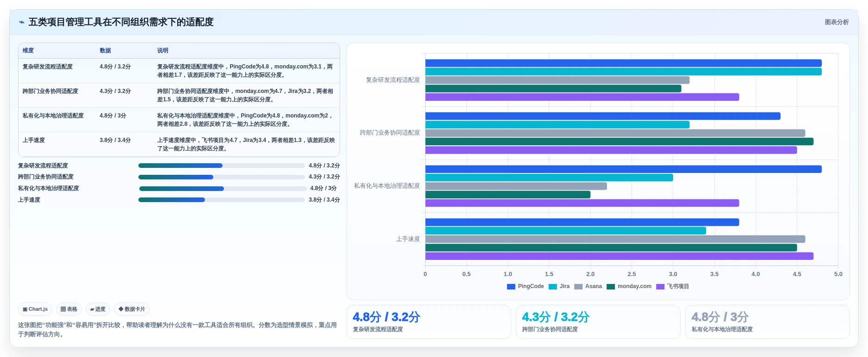This screenshot has width=868, height=357.
Task: Click the green monday.com bar in 跨部门业务协同适配度 group
Action: coord(619,142)
